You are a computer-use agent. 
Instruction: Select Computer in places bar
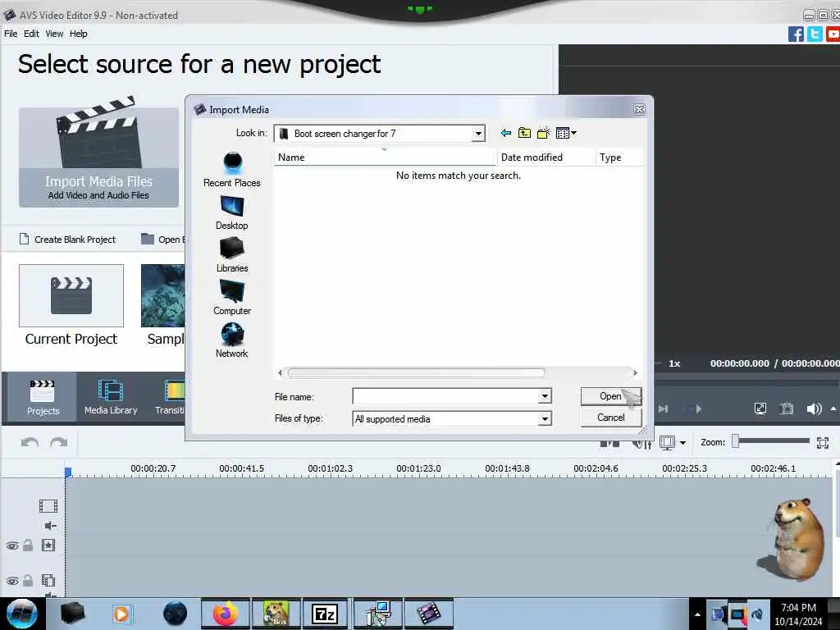pyautogui.click(x=232, y=298)
